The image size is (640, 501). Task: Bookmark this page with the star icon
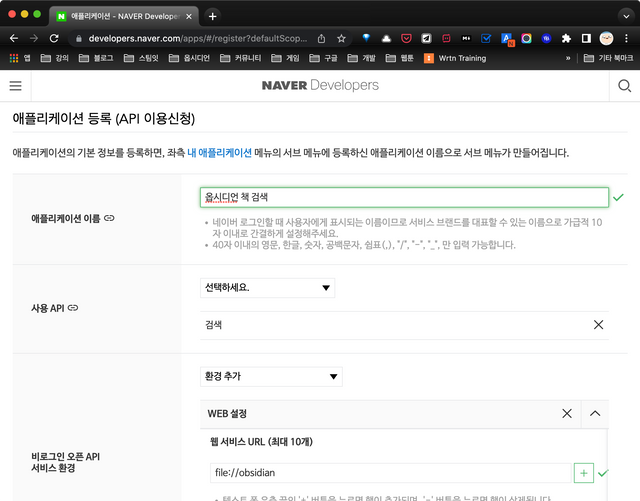coord(341,38)
